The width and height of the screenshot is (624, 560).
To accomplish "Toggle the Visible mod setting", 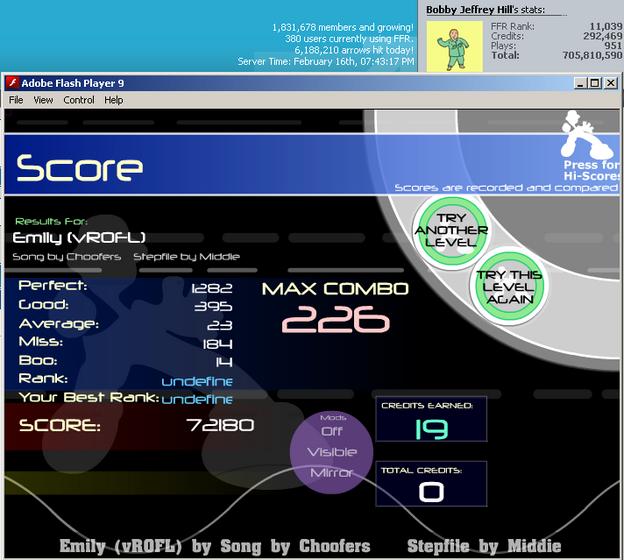I will coord(332,452).
